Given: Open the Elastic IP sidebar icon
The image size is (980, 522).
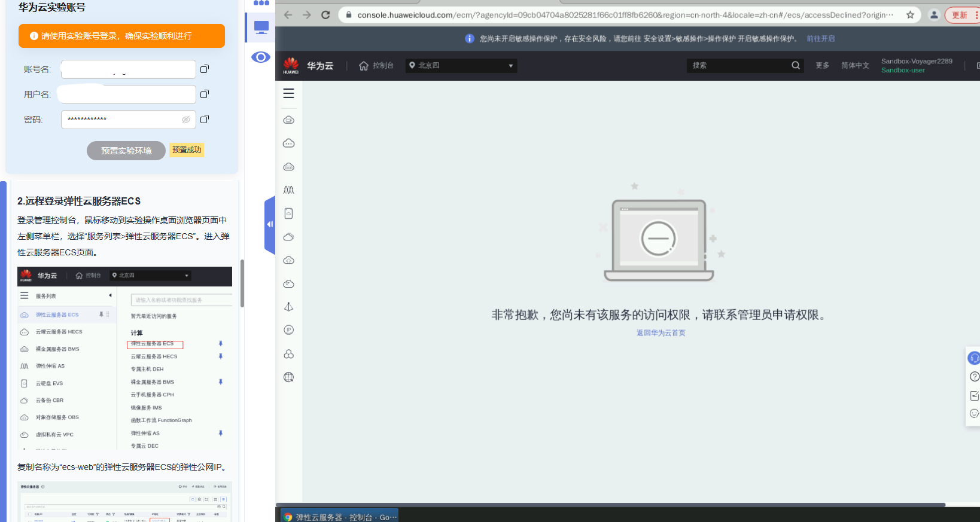Looking at the screenshot, I should tap(288, 330).
